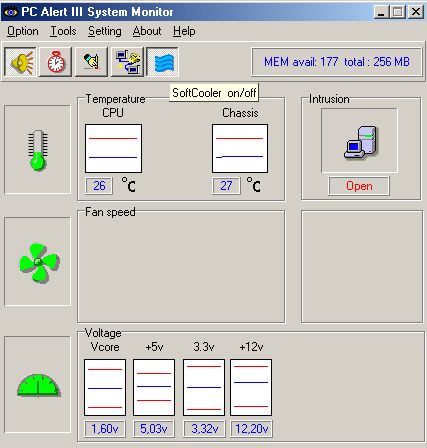The width and height of the screenshot is (427, 448).
Task: Click the Vcore voltage graph
Action: pos(105,387)
